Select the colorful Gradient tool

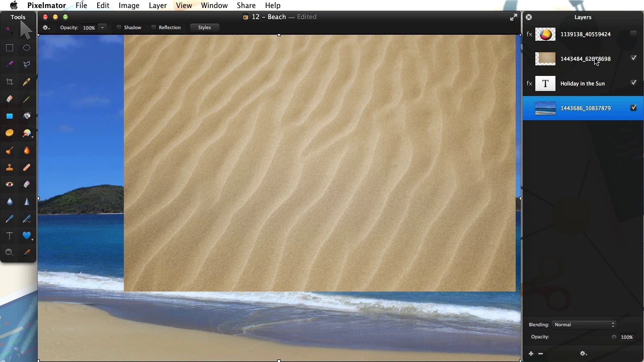[x=27, y=133]
